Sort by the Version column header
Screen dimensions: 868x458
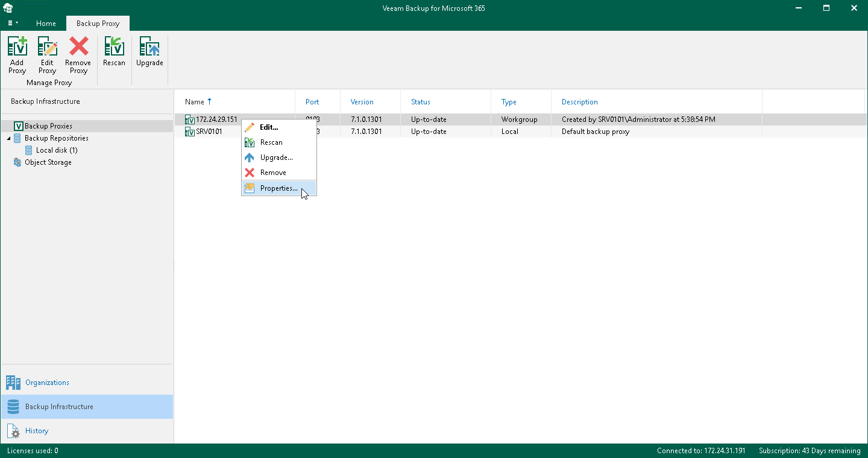click(x=362, y=102)
